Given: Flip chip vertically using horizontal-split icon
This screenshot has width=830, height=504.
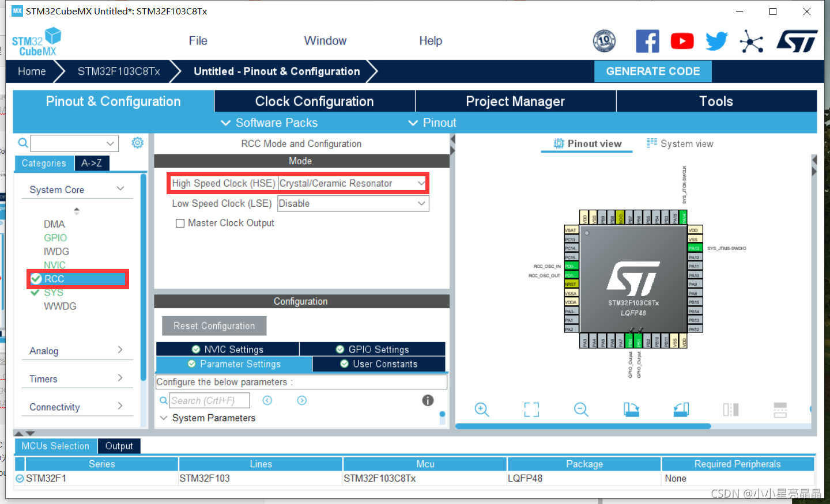Looking at the screenshot, I should tap(780, 410).
